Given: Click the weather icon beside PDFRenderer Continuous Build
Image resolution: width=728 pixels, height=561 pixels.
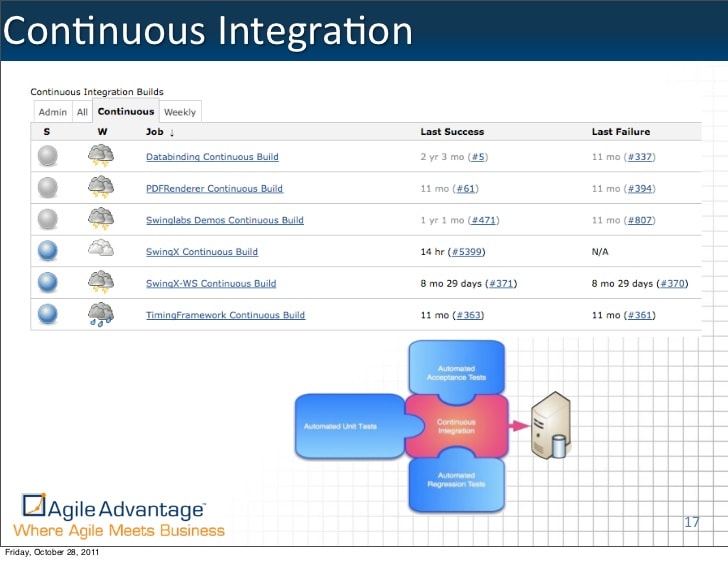Looking at the screenshot, I should tap(101, 187).
